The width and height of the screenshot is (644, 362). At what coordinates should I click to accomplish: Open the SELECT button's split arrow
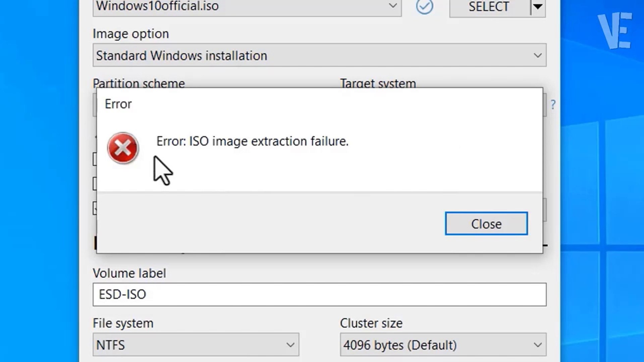(x=538, y=7)
